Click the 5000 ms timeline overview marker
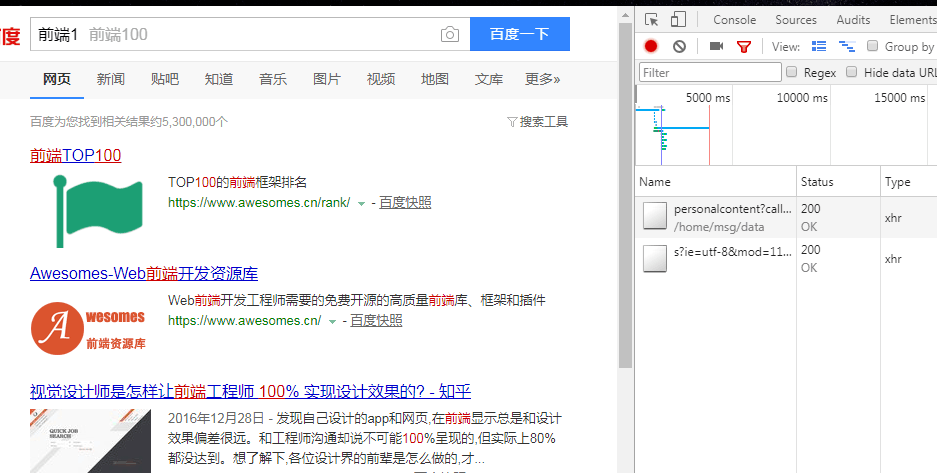Viewport: 937px width, 473px height. pyautogui.click(x=708, y=97)
